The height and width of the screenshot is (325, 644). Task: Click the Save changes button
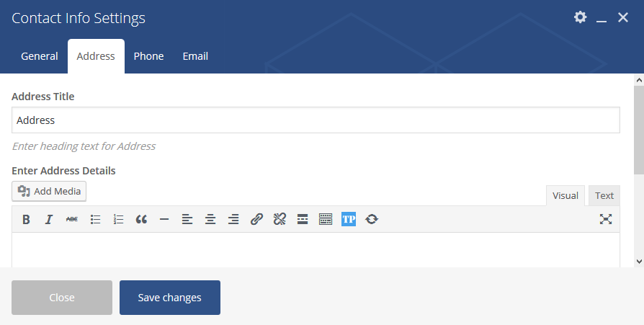pos(170,298)
